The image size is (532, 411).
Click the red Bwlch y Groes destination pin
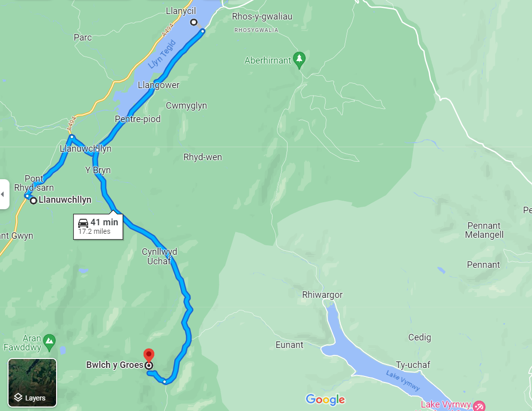(x=149, y=355)
